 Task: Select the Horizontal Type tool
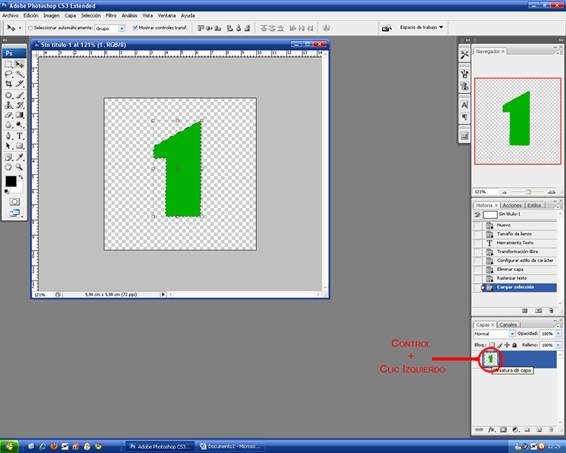[x=20, y=136]
